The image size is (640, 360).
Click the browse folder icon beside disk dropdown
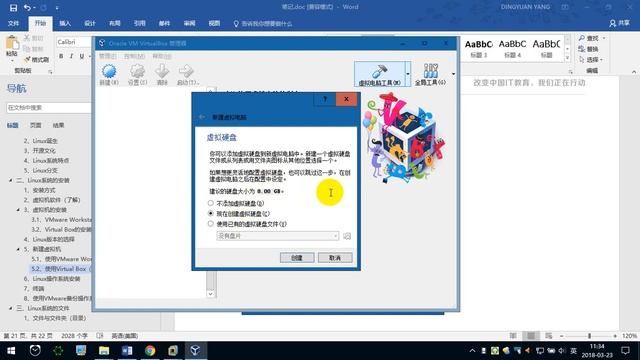(347, 236)
